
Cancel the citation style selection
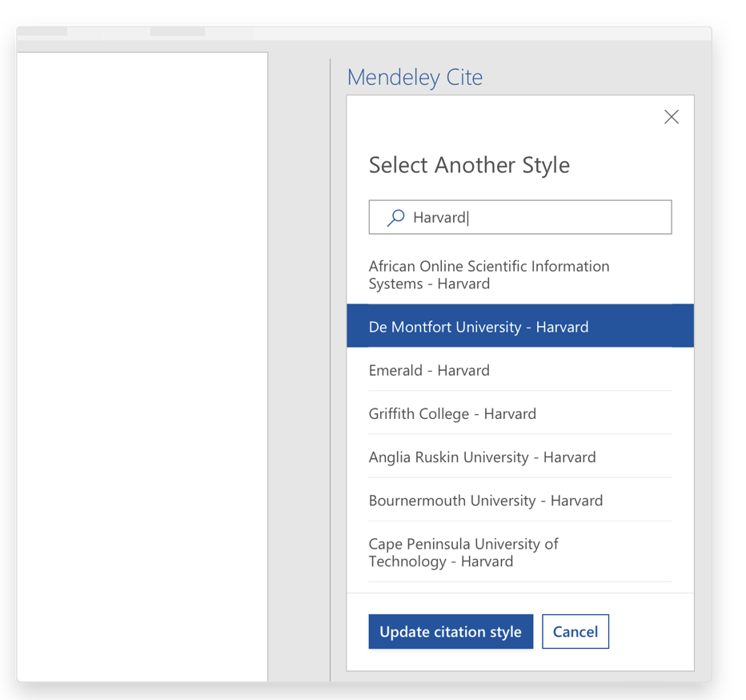coord(575,631)
